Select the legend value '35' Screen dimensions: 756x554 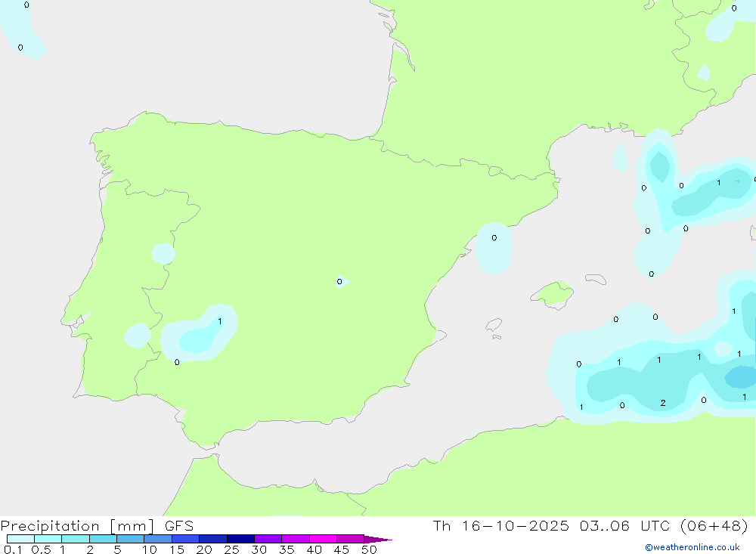pyautogui.click(x=287, y=549)
